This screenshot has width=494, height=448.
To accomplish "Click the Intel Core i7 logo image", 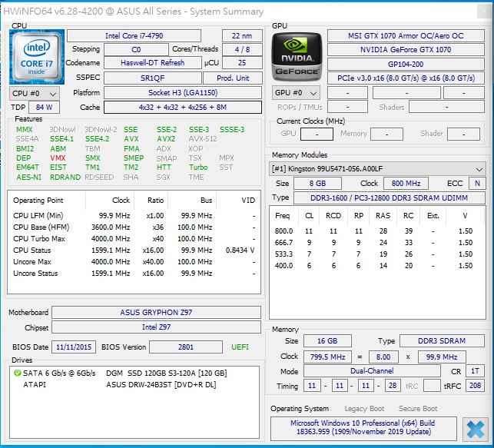I will pyautogui.click(x=37, y=57).
